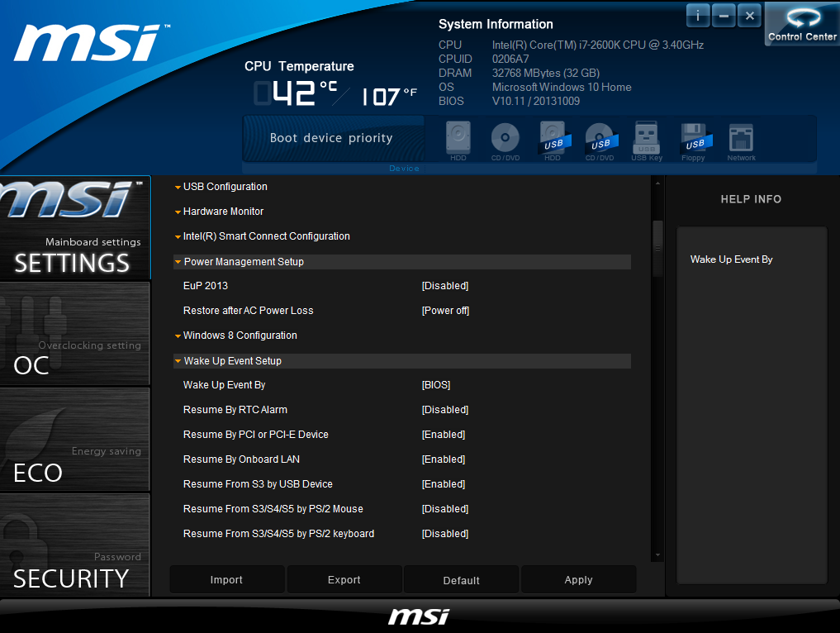Toggle Resume From S3 by USB Device value
Viewport: 840px width, 633px height.
pyautogui.click(x=444, y=483)
